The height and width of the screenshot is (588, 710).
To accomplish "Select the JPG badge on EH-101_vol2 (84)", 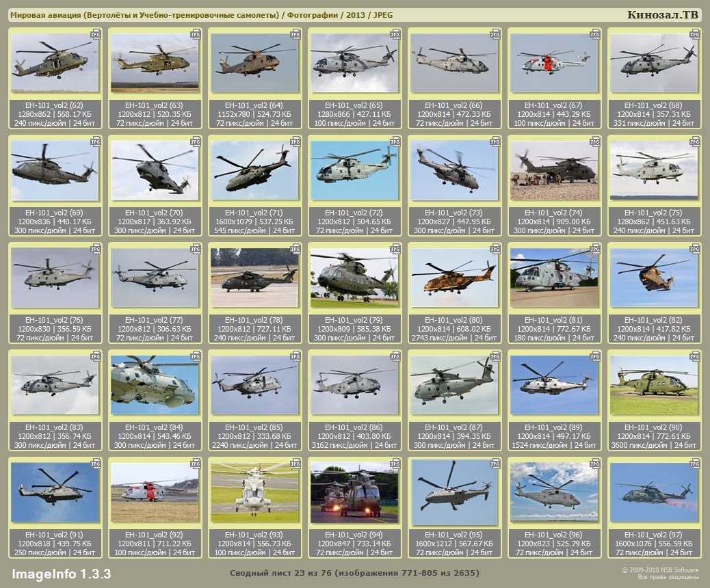I will point(196,356).
